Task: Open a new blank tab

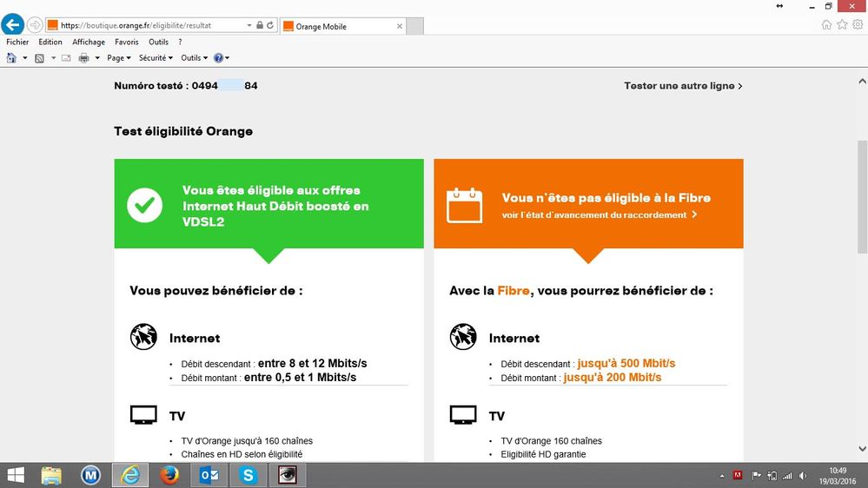Action: coord(415,26)
